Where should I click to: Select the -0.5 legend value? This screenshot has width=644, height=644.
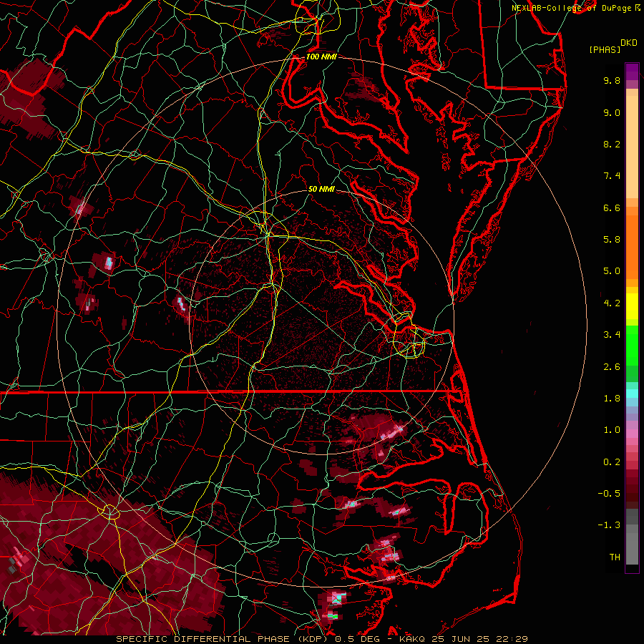click(x=609, y=494)
